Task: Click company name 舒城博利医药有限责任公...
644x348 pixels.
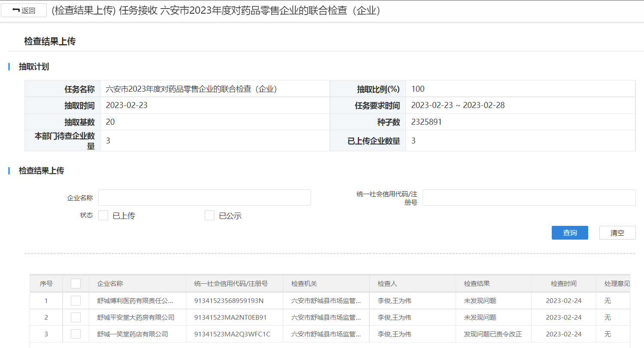Action: 135,301
